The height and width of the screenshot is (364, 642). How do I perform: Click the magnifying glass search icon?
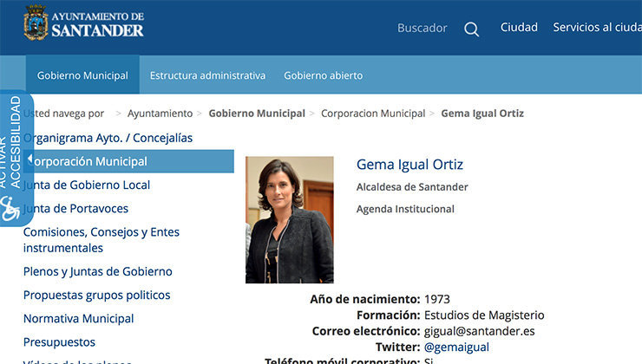(471, 29)
